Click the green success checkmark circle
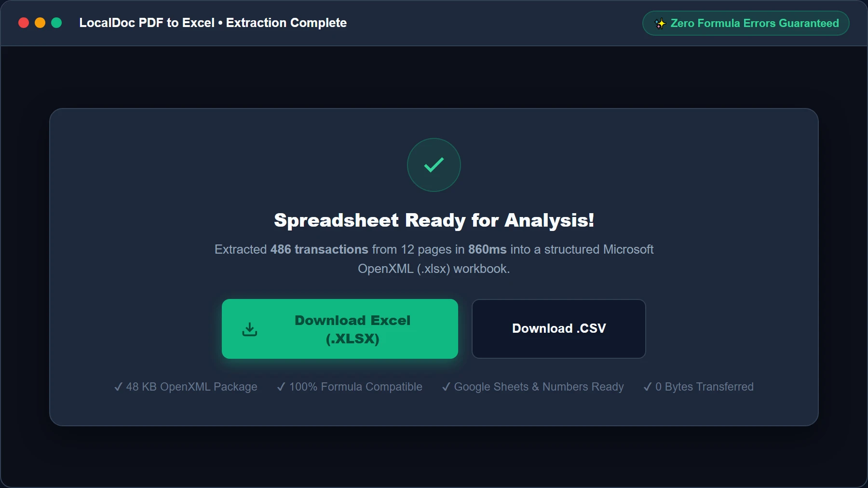This screenshot has height=488, width=868. coord(434,165)
